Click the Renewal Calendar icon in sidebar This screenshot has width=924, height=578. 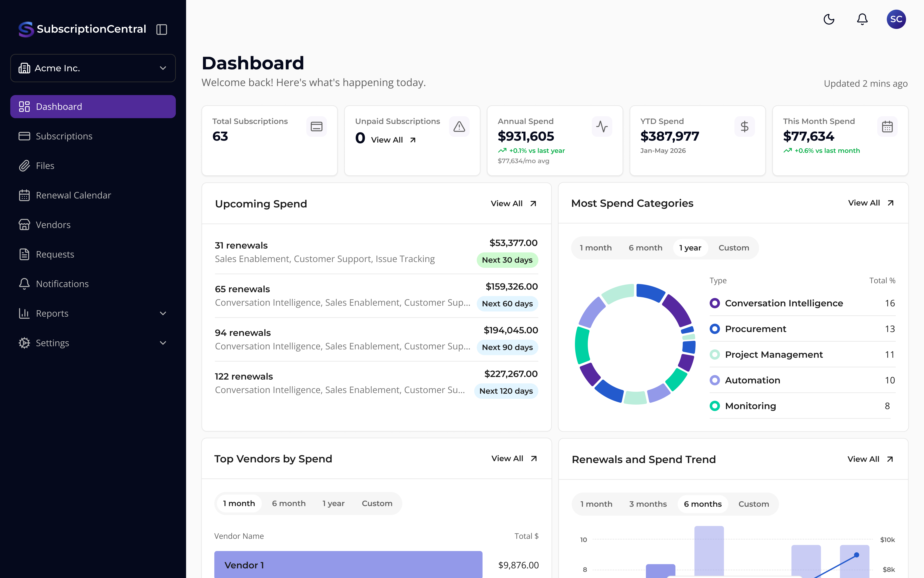click(24, 195)
